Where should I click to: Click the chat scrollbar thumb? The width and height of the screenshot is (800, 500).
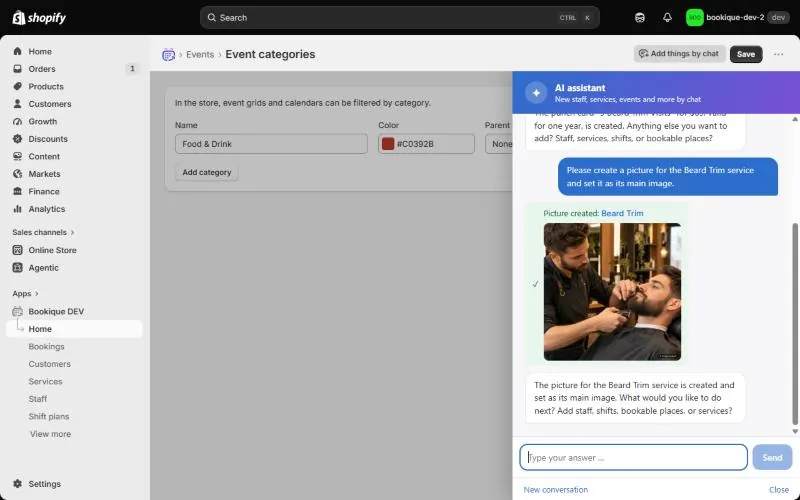(x=795, y=323)
